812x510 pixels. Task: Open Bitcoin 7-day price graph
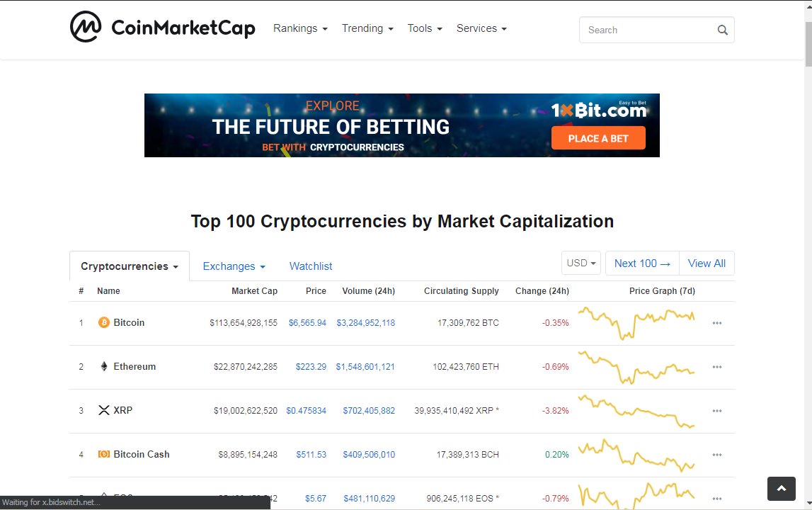636,323
